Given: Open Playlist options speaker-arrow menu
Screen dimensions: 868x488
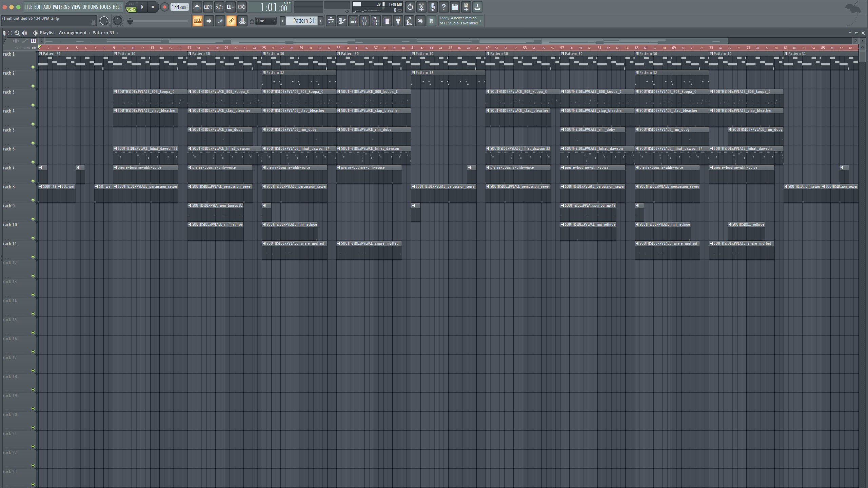Looking at the screenshot, I should (35, 33).
